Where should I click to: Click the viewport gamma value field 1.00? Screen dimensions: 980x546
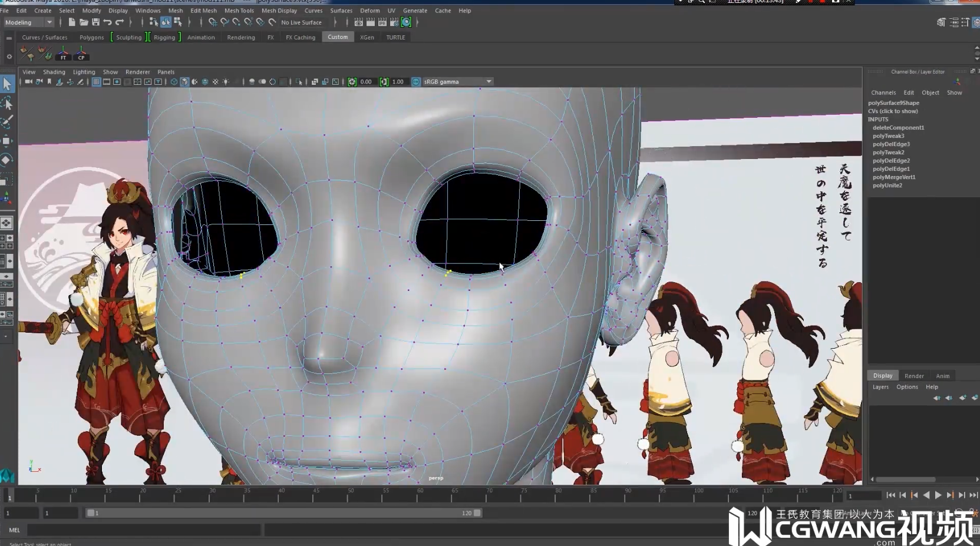pyautogui.click(x=398, y=82)
